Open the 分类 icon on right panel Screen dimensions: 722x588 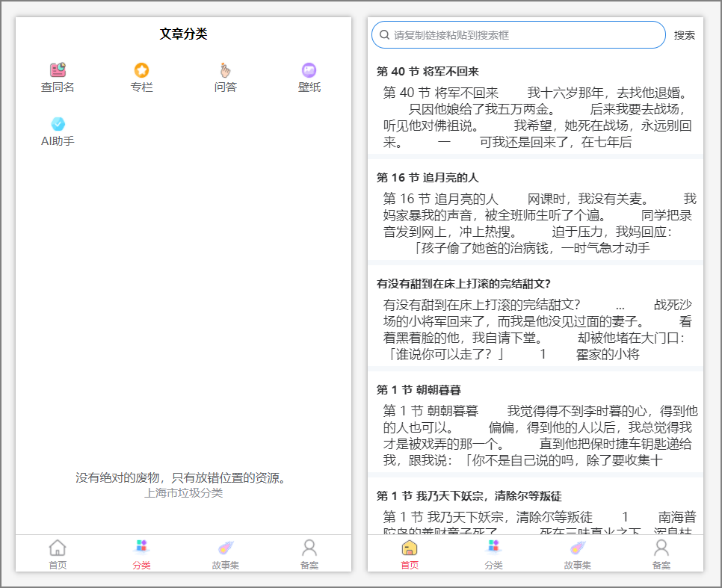493,553
